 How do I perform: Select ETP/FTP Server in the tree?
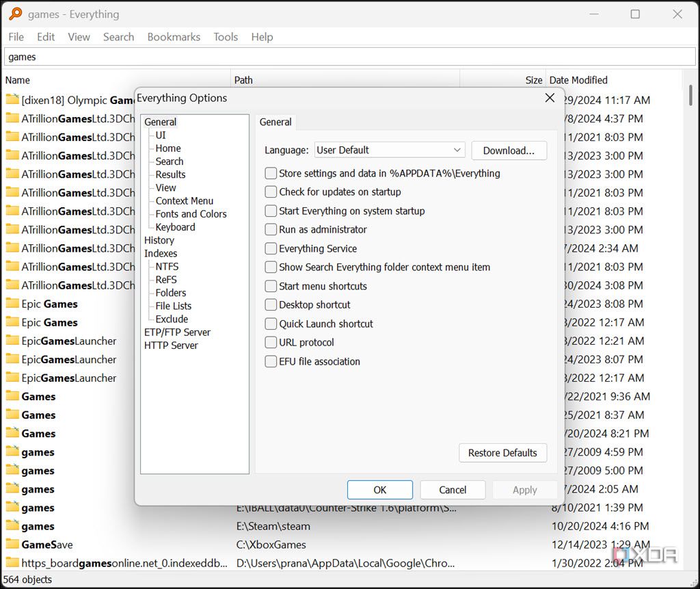(177, 332)
